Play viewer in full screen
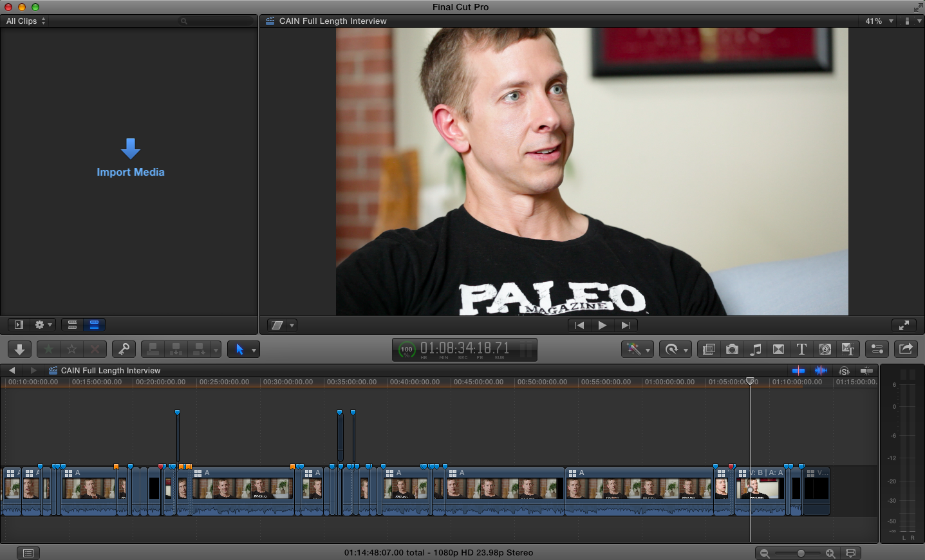 (904, 326)
